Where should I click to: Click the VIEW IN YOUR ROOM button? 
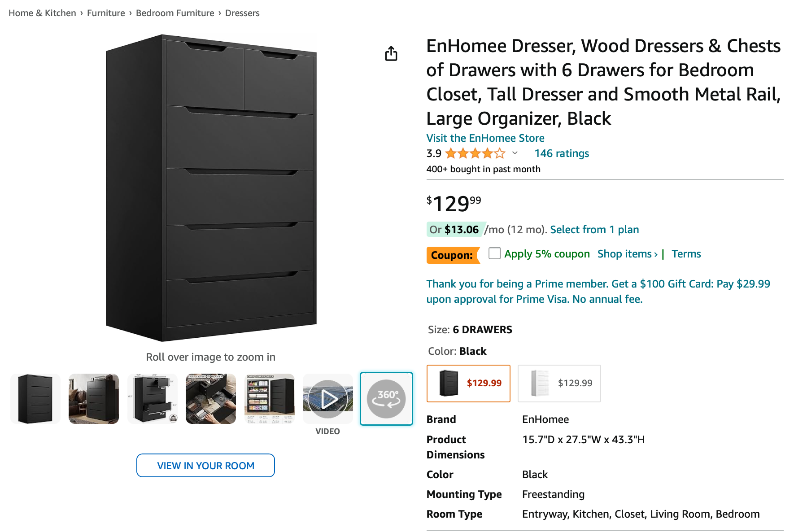click(x=205, y=466)
